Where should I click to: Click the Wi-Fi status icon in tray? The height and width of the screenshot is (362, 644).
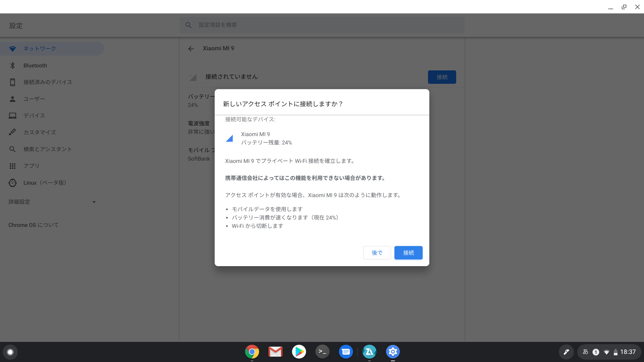pos(606,352)
